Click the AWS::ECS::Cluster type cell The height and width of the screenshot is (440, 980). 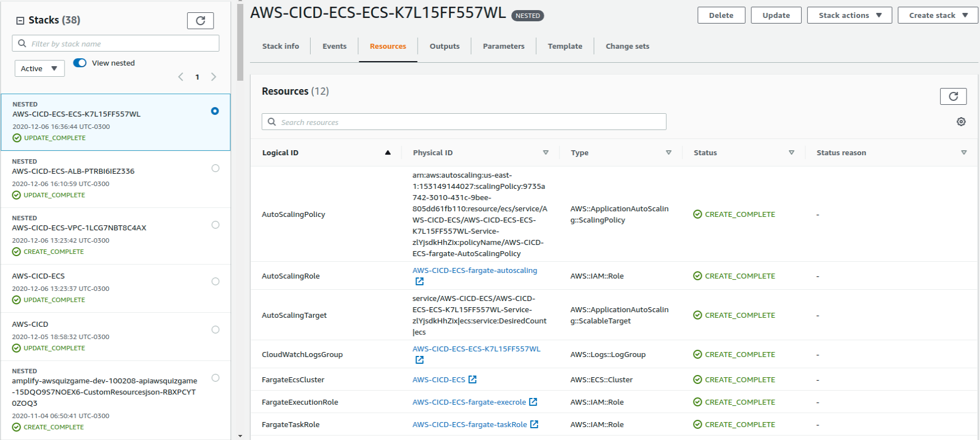tap(602, 379)
